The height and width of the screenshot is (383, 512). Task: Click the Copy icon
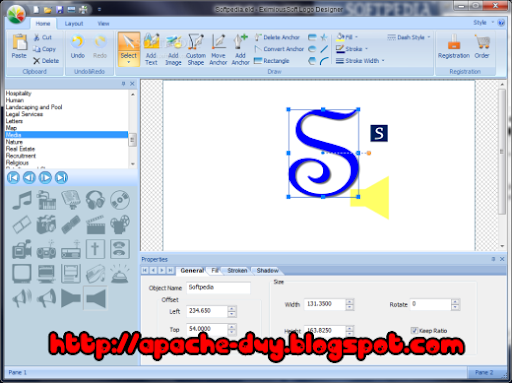[37, 49]
